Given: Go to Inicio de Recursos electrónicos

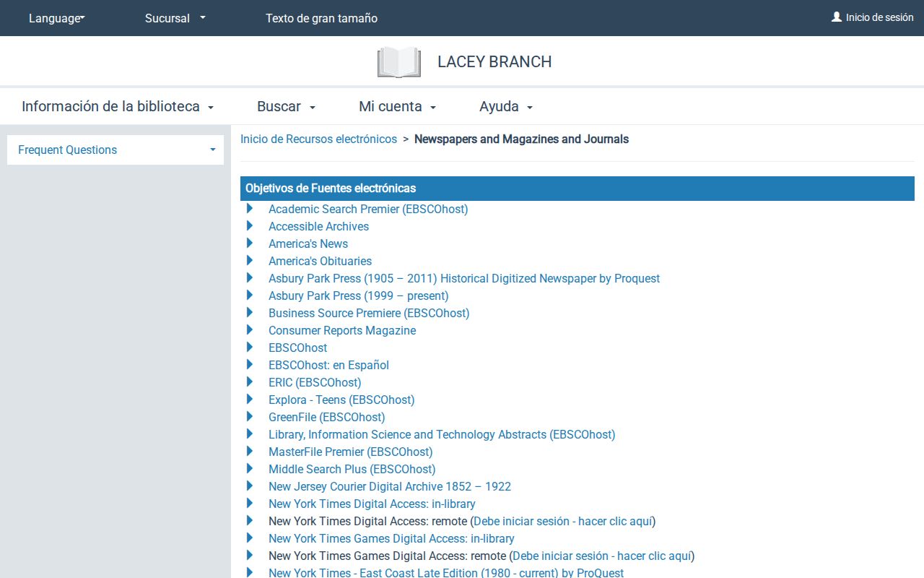Looking at the screenshot, I should pos(318,139).
